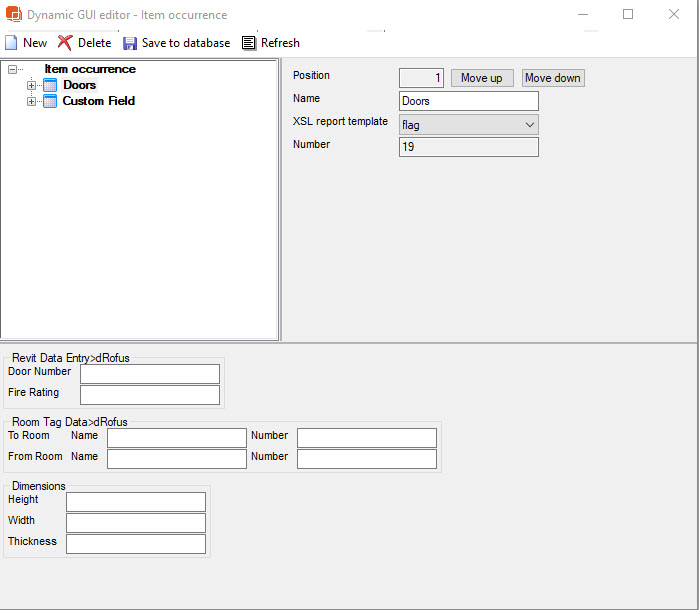Maximize the Dynamic GUI editor window
This screenshot has width=699, height=610.
[628, 15]
